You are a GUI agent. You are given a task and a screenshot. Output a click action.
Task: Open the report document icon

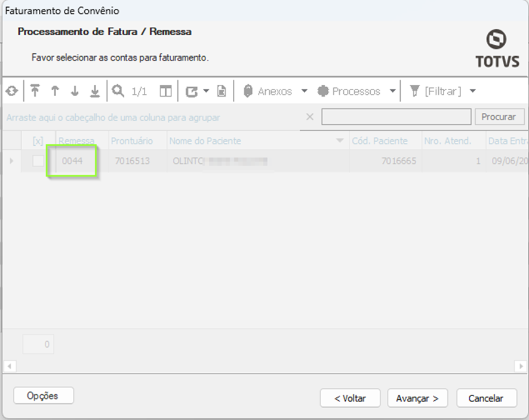(222, 91)
